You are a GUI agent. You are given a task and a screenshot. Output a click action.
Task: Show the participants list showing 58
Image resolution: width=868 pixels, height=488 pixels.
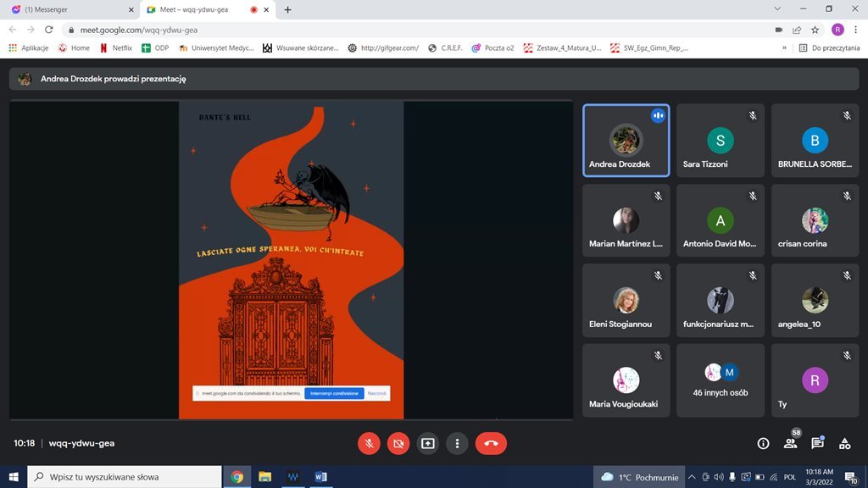click(x=791, y=442)
